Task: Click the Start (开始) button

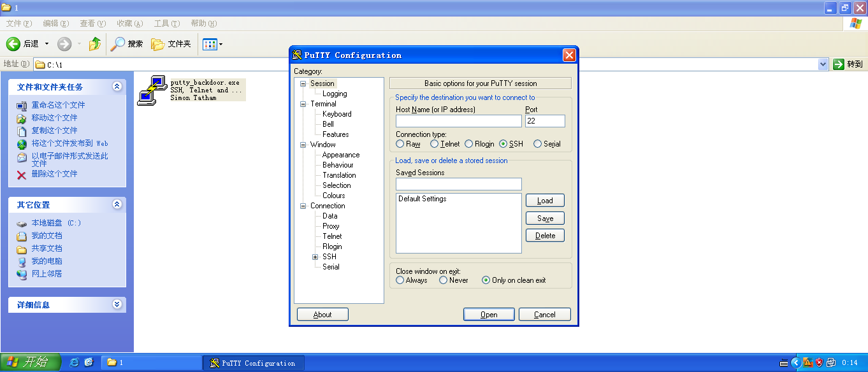Action: [30, 362]
